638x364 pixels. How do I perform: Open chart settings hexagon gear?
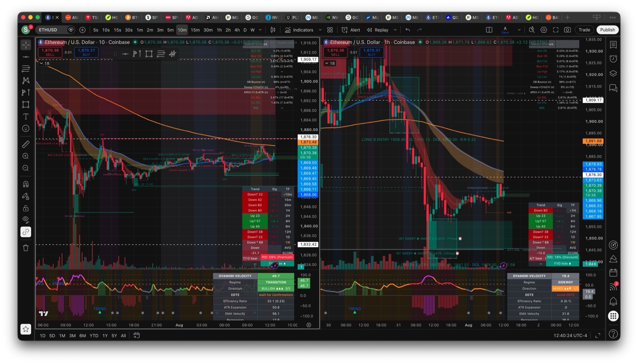point(544,30)
